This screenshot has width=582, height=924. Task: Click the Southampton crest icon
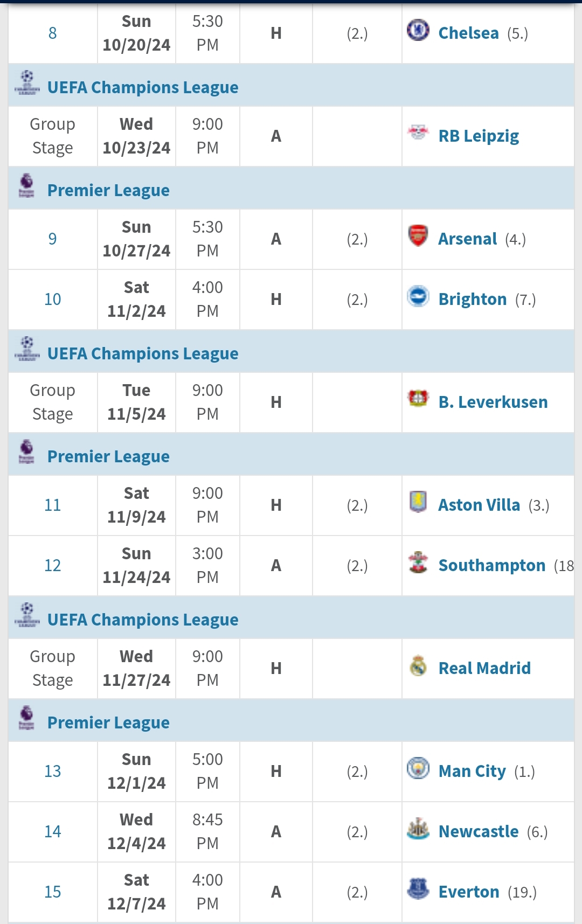click(418, 562)
